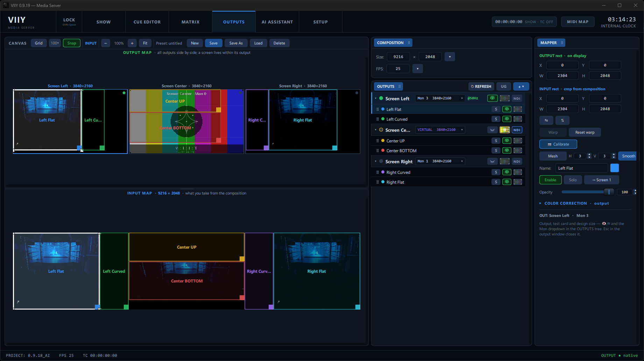The image size is (644, 361).
Task: Toggle Right Curved slice visibility eye
Action: [x=507, y=172]
